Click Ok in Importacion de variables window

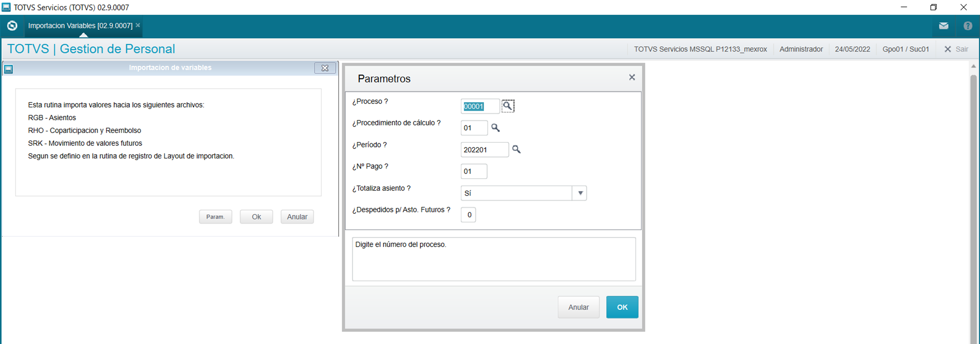pyautogui.click(x=256, y=217)
